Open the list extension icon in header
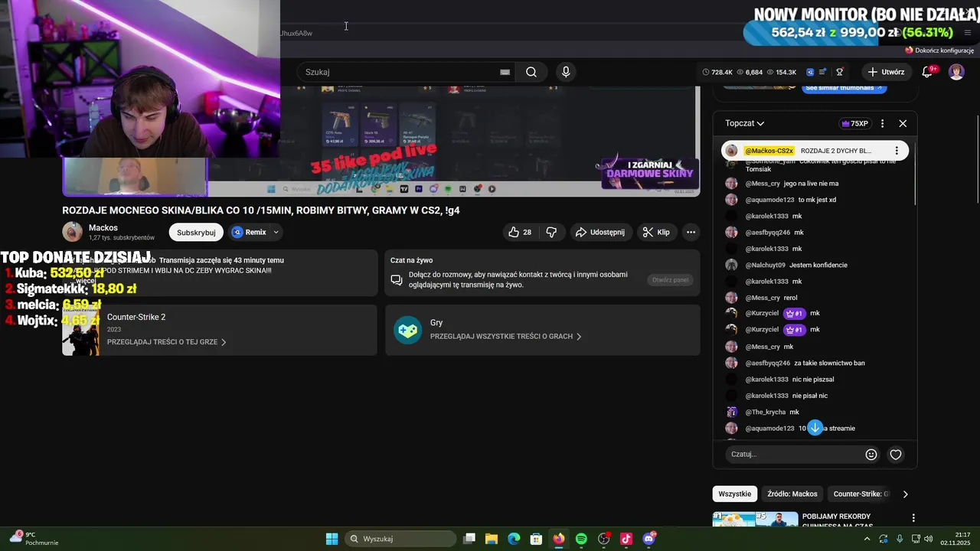Image resolution: width=980 pixels, height=551 pixels. point(823,72)
